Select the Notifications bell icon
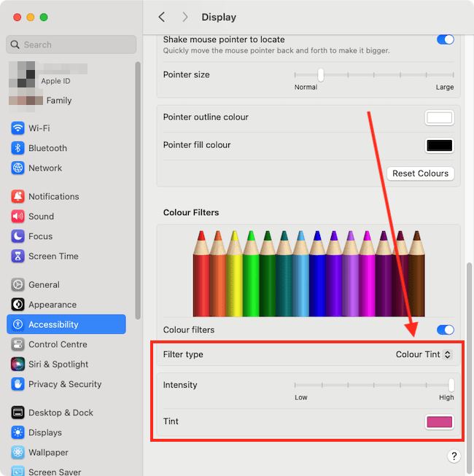 click(x=18, y=197)
